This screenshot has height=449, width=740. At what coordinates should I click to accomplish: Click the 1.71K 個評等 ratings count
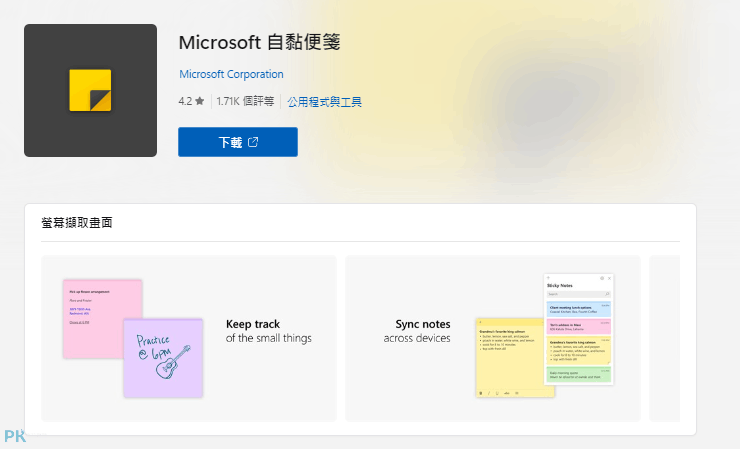[x=245, y=101]
